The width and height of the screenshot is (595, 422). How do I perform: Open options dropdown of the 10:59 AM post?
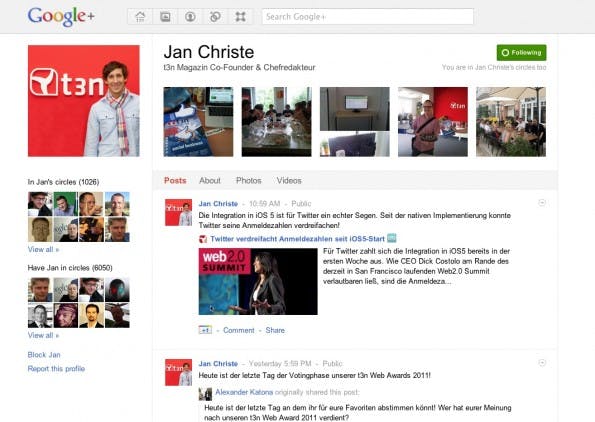point(542,203)
